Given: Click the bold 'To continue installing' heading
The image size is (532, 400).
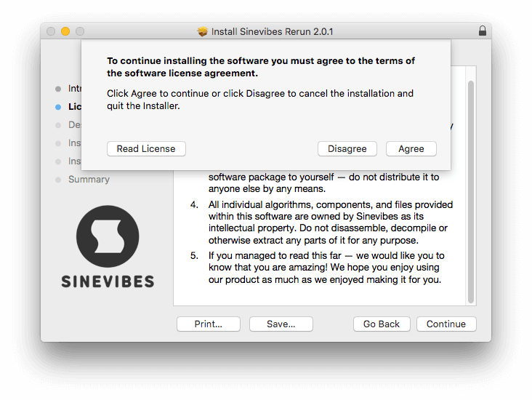Looking at the screenshot, I should (261, 67).
